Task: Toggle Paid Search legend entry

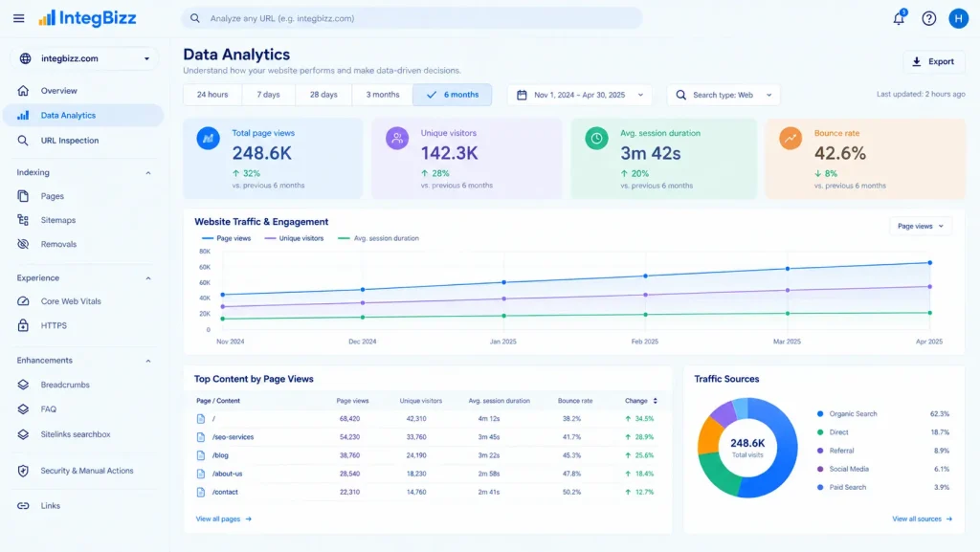Action: pos(841,487)
